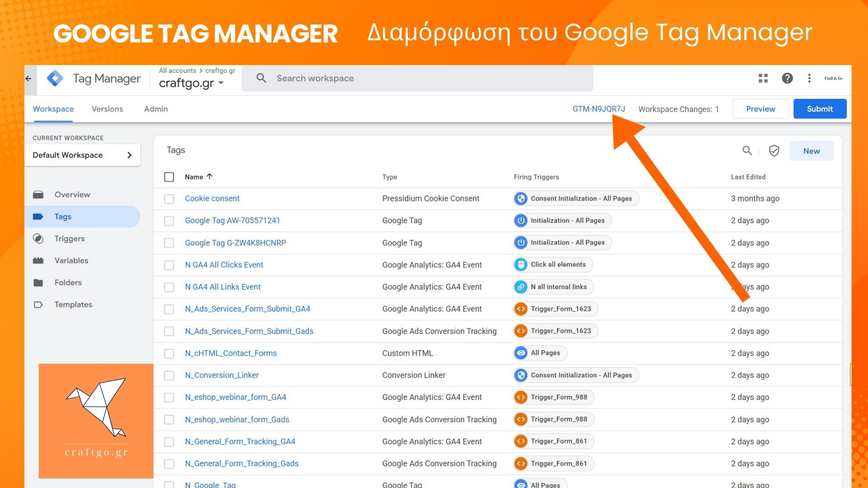868x488 pixels.
Task: Click the Cookie consent row's Consent Initialization trigger chip
Action: pyautogui.click(x=576, y=198)
